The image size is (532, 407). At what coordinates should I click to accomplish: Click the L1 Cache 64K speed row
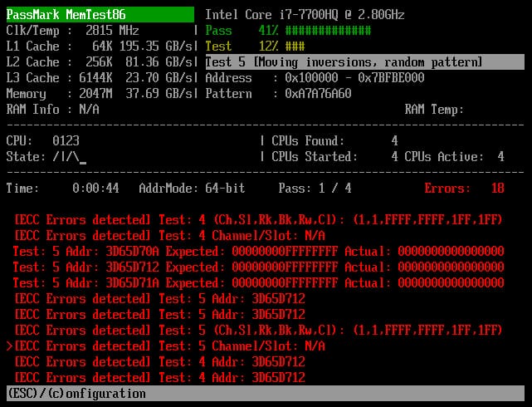click(x=100, y=31)
